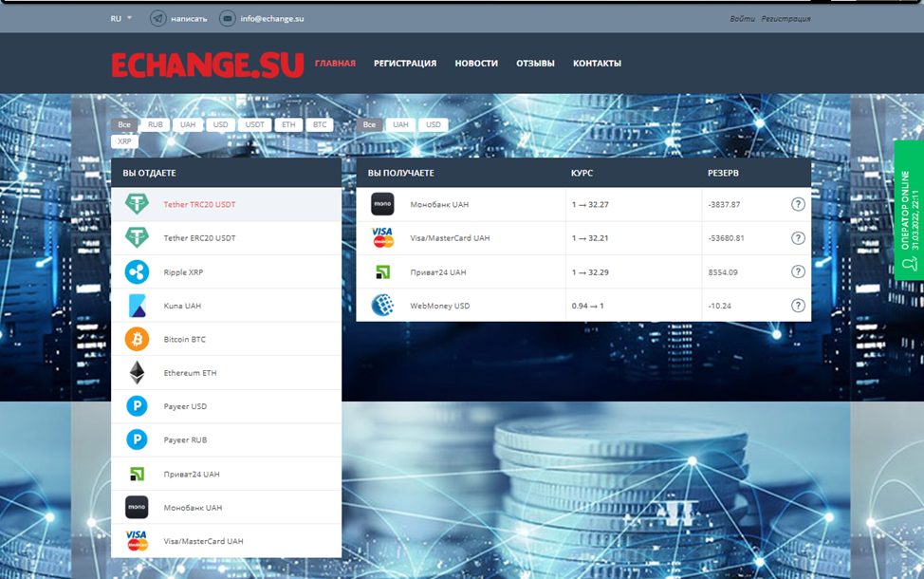Viewport: 924px width, 579px height.
Task: Click the Монобанк icon in receive table
Action: pos(382,204)
